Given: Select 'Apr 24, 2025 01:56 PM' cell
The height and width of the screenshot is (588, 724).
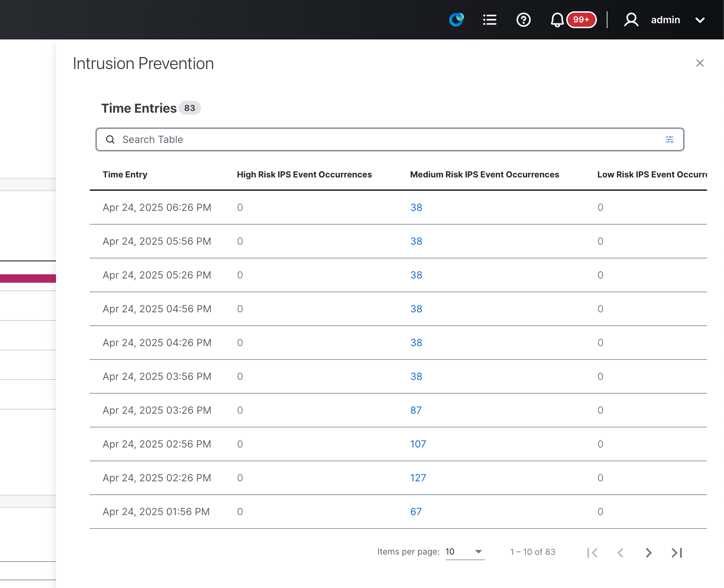Looking at the screenshot, I should (x=156, y=512).
